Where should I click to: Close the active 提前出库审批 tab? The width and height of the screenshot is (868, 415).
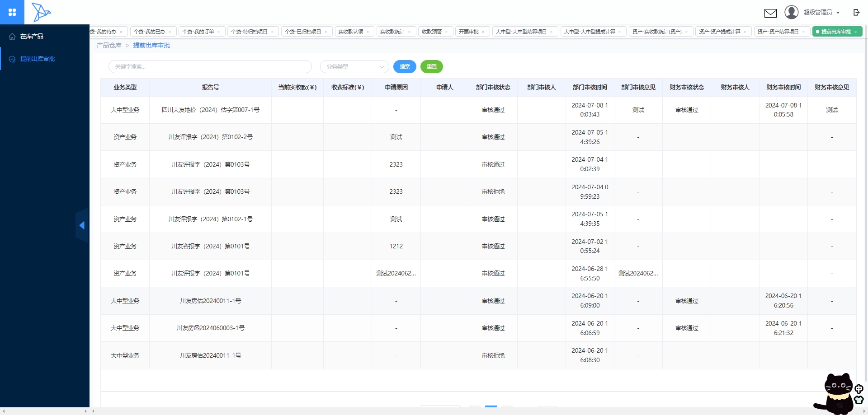[x=856, y=32]
